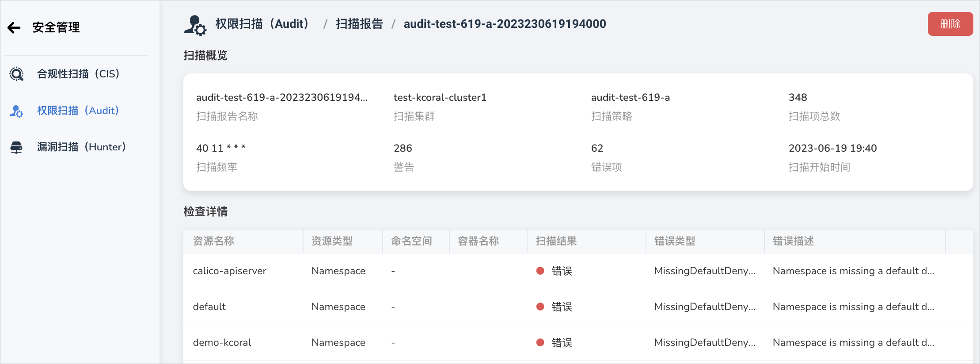Image resolution: width=980 pixels, height=364 pixels.
Task: Select the calico-apiserver resource name
Action: click(230, 271)
